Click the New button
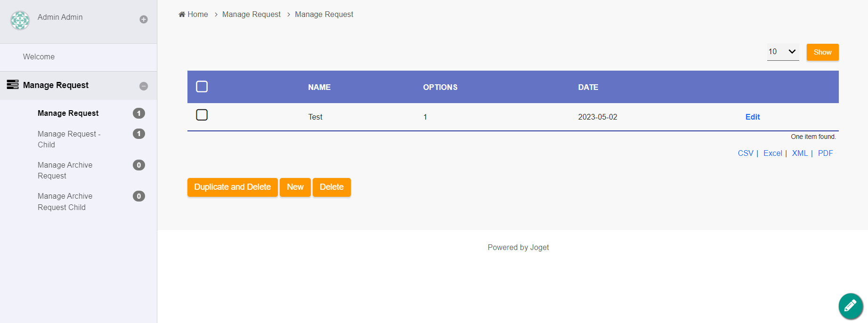868x323 pixels. [295, 187]
